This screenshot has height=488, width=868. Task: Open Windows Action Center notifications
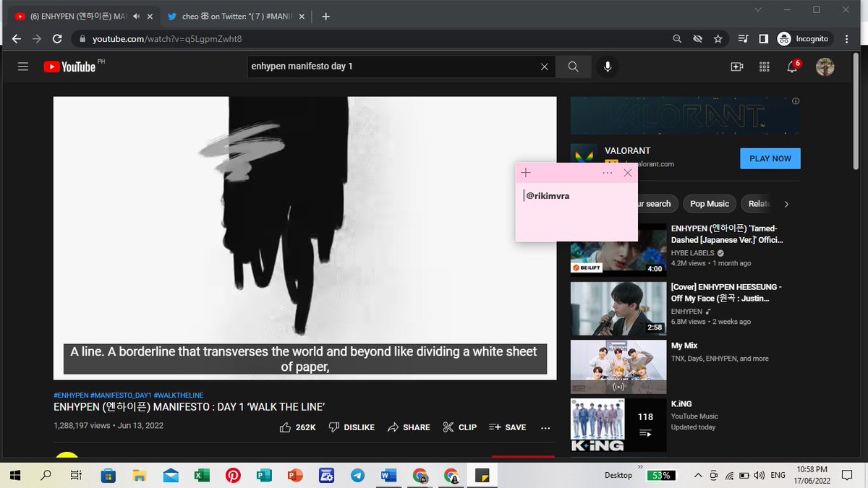(x=847, y=475)
